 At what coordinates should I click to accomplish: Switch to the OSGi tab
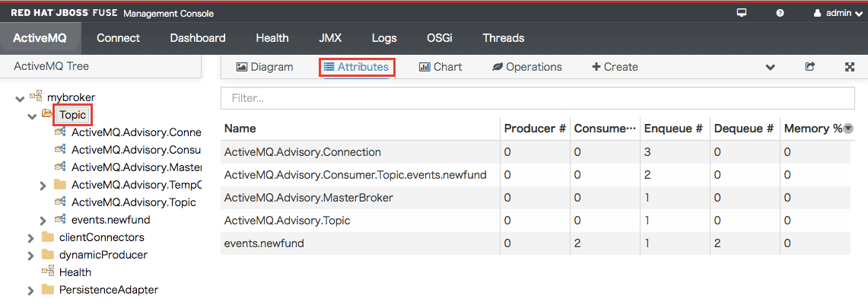pyautogui.click(x=440, y=38)
